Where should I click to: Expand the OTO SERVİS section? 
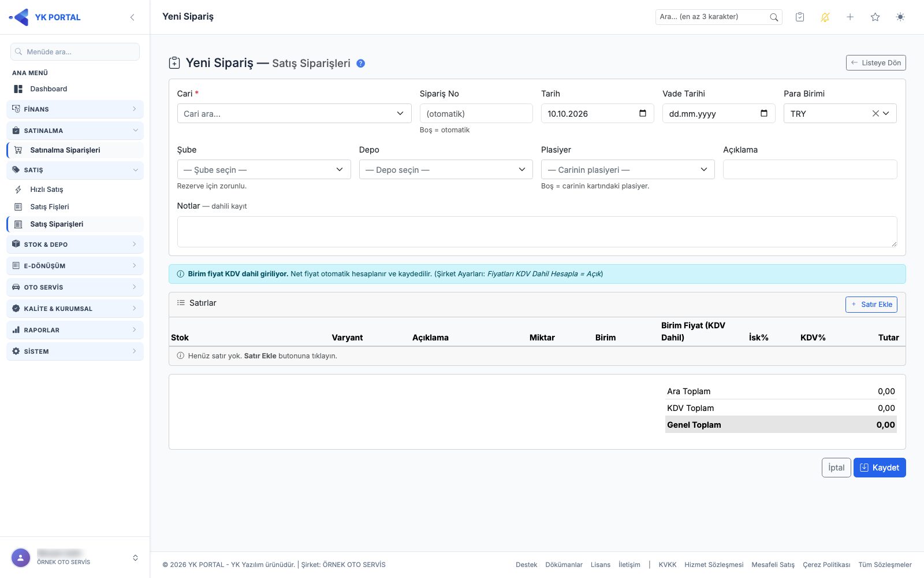click(75, 287)
